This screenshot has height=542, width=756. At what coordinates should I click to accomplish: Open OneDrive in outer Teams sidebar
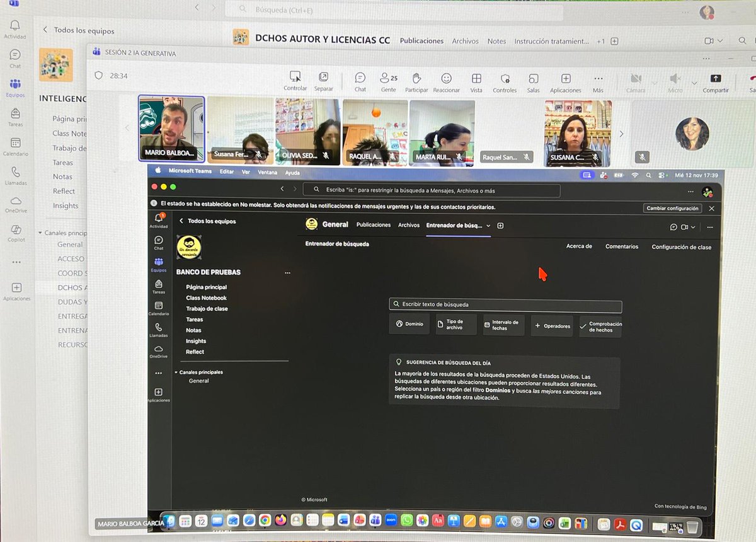pyautogui.click(x=16, y=205)
